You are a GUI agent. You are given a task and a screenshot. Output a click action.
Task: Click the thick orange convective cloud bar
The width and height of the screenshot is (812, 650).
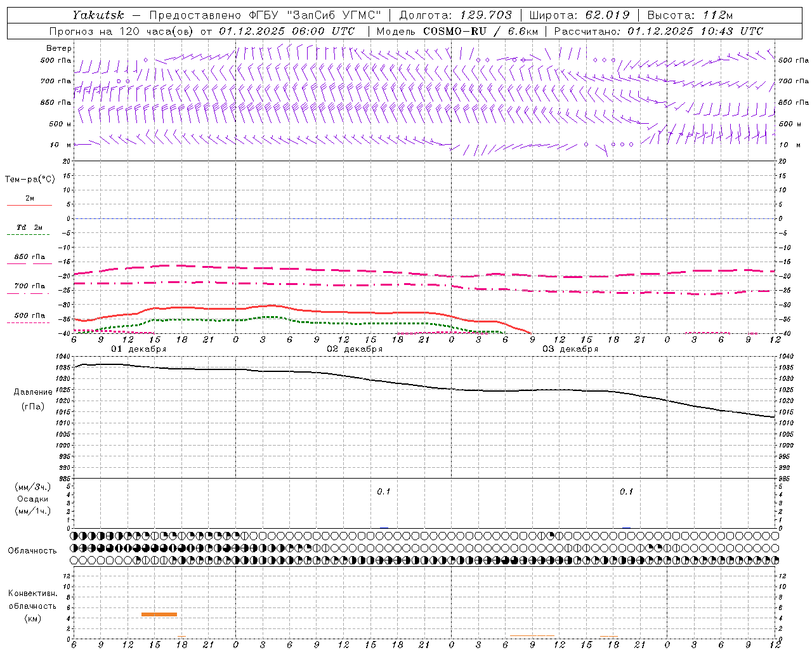coord(159,614)
